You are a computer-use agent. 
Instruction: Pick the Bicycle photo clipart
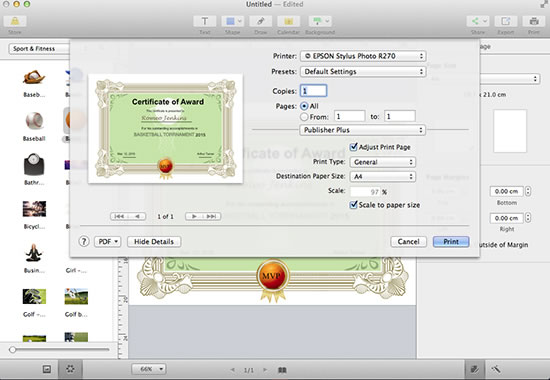click(x=34, y=209)
